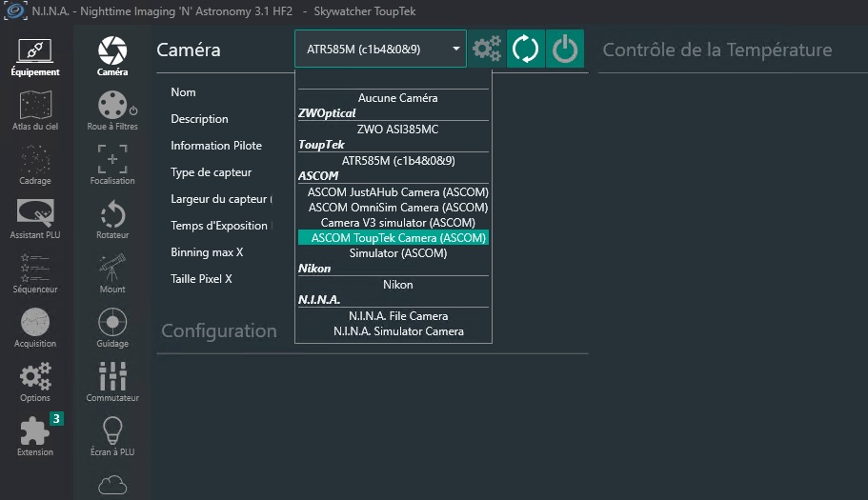Image resolution: width=868 pixels, height=500 pixels.
Task: Open Atlas du ciel
Action: 35,110
